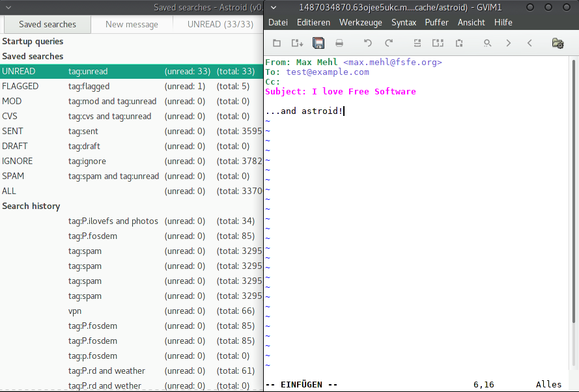
Task: Open Find and Replace via magnifier icon
Action: [x=487, y=43]
